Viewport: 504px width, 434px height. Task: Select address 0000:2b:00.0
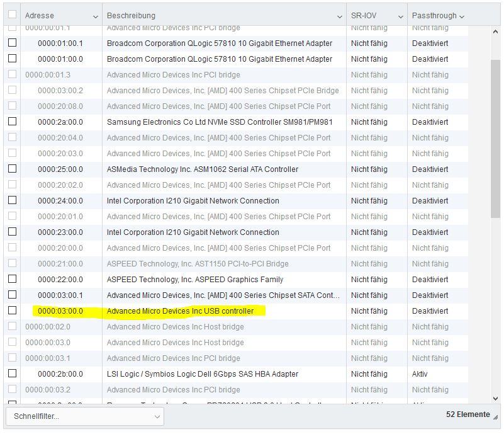pos(60,374)
